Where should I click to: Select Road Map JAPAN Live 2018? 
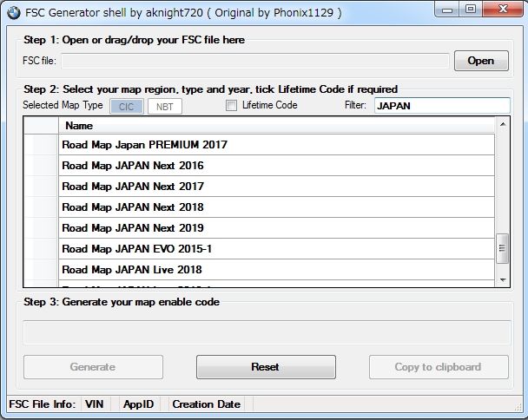pos(276,270)
